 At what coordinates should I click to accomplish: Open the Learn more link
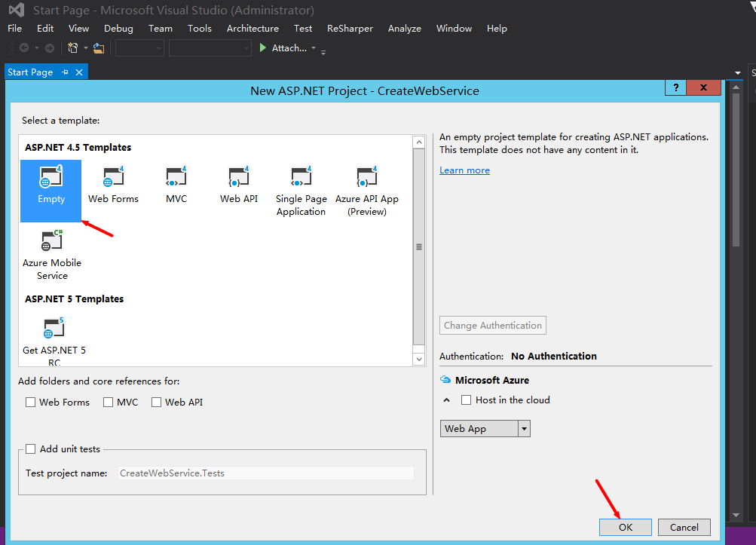click(x=464, y=170)
